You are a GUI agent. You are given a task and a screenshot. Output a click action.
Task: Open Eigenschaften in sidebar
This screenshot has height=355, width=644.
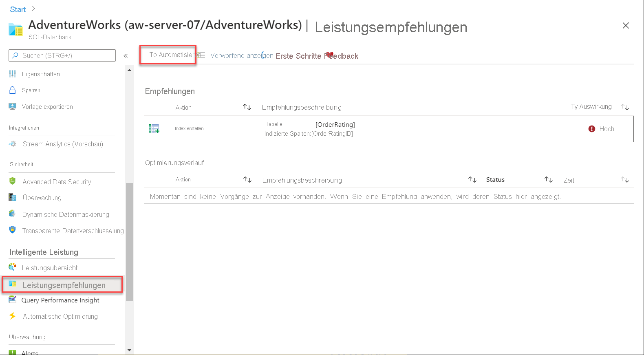41,74
